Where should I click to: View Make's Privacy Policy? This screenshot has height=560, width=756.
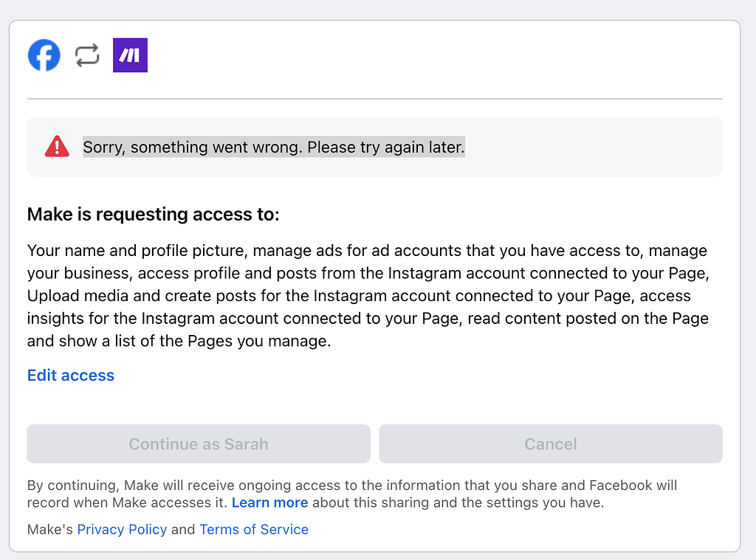click(x=122, y=529)
